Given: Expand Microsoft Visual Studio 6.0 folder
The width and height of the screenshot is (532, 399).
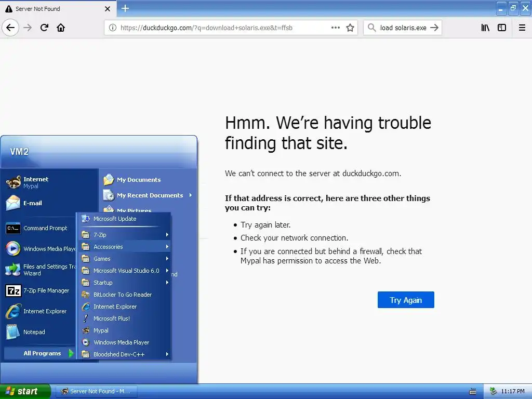Looking at the screenshot, I should (x=124, y=270).
